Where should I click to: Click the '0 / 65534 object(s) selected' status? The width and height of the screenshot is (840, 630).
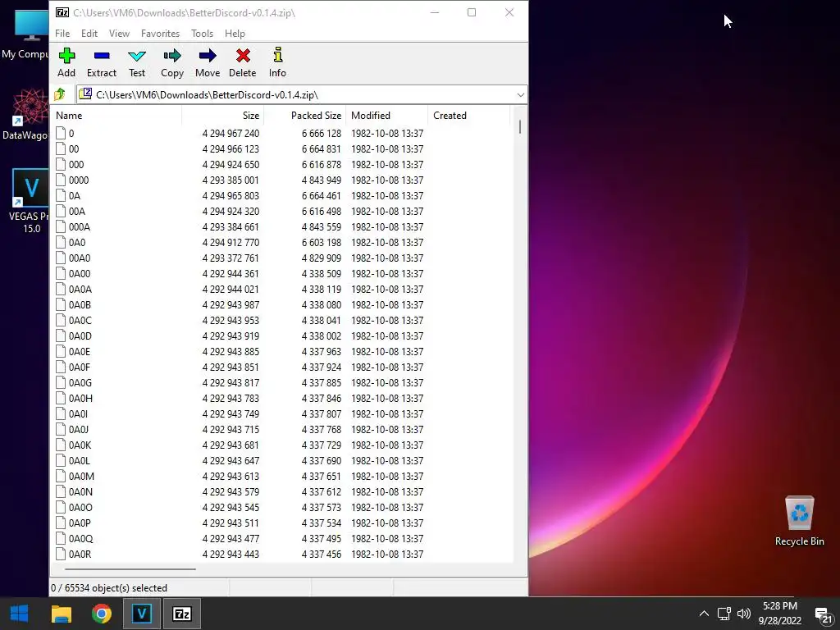(109, 587)
